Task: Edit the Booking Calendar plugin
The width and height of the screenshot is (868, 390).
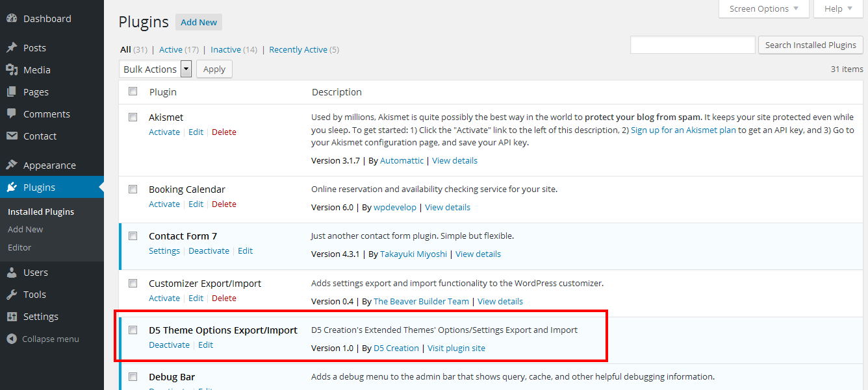Action: [196, 204]
